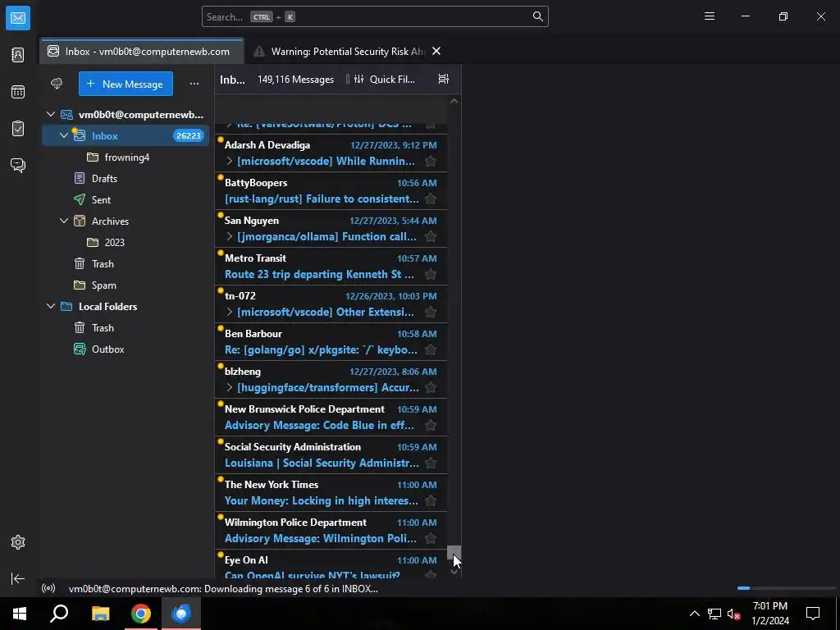The height and width of the screenshot is (630, 840).
Task: Star the Ben Barbour golang message
Action: coord(430,349)
